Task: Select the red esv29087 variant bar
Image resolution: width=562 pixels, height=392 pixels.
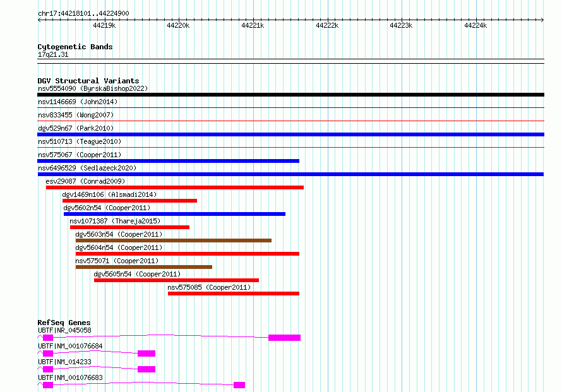Action: coord(174,187)
